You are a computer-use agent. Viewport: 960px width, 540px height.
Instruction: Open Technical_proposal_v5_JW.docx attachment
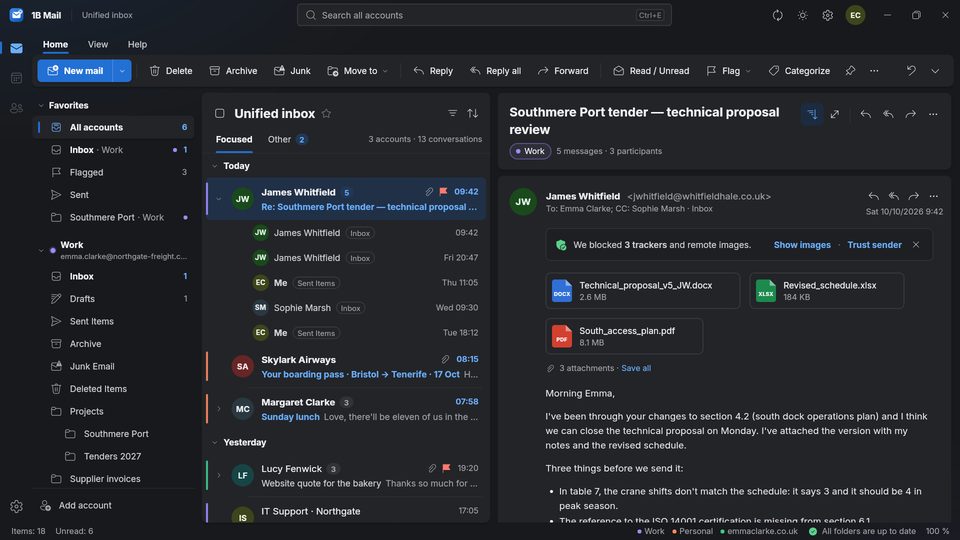pos(642,291)
